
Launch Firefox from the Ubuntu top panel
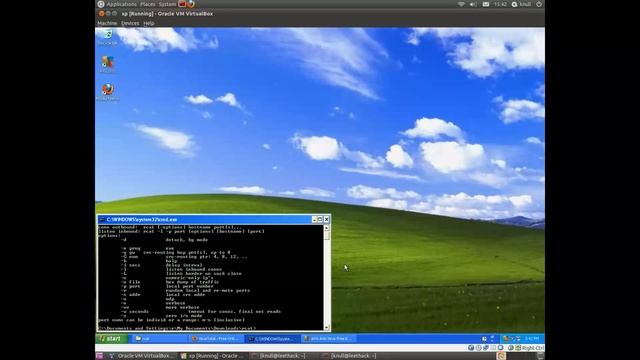click(x=191, y=4)
